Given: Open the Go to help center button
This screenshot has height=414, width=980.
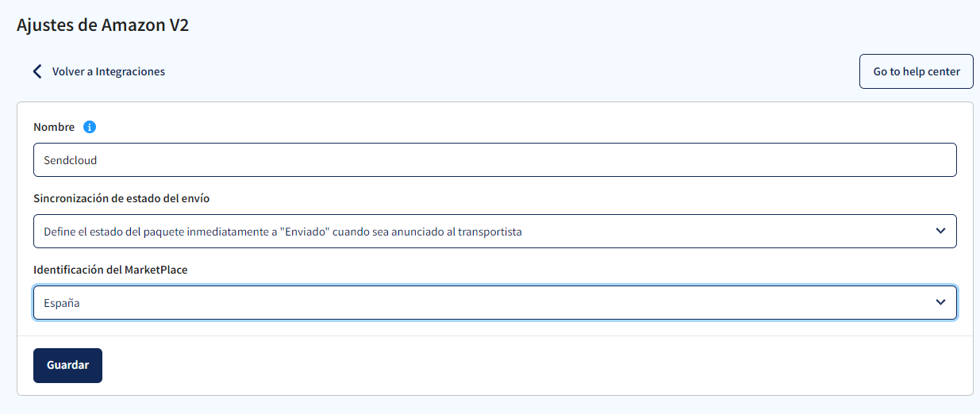Looking at the screenshot, I should point(917,71).
